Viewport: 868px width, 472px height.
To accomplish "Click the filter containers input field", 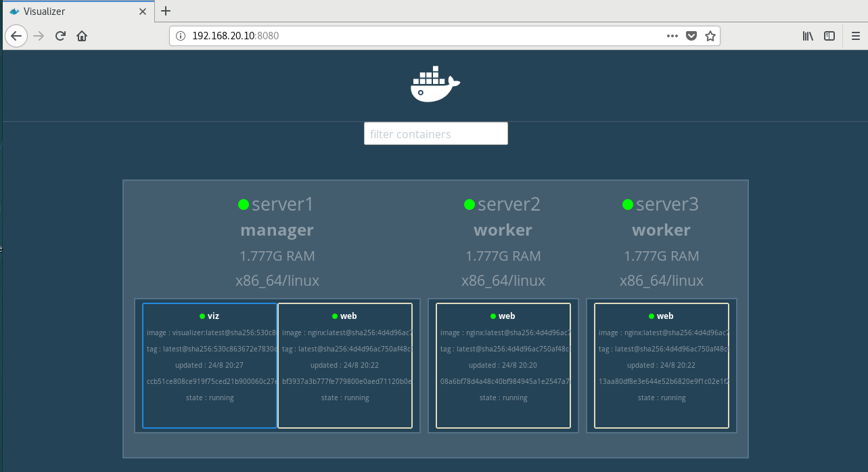I will coord(435,133).
